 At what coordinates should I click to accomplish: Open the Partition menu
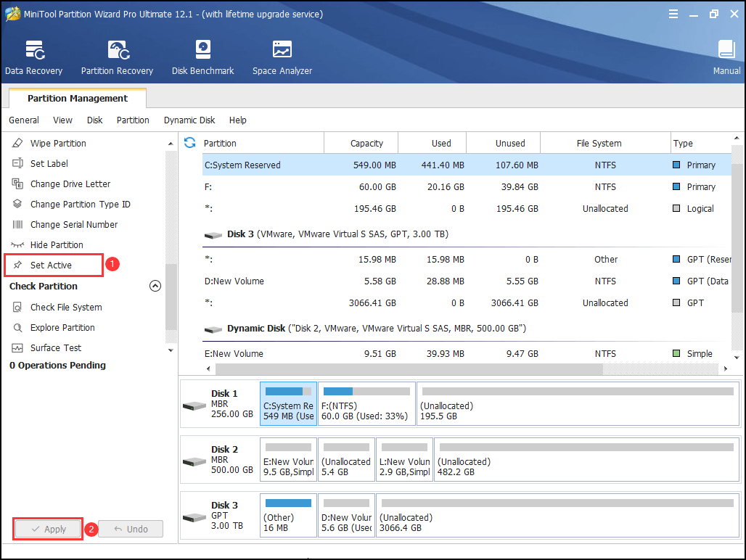(x=133, y=120)
